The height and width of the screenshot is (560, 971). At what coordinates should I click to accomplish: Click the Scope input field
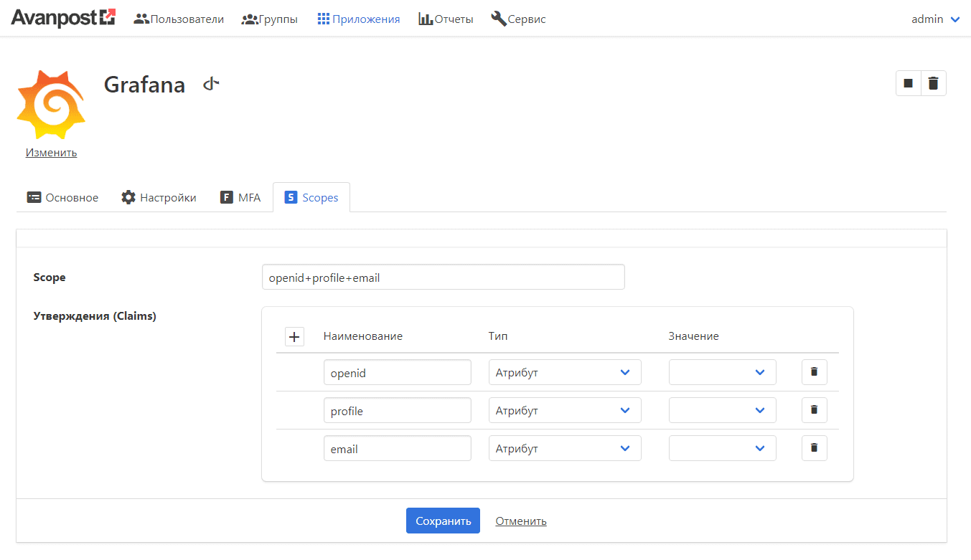[443, 277]
